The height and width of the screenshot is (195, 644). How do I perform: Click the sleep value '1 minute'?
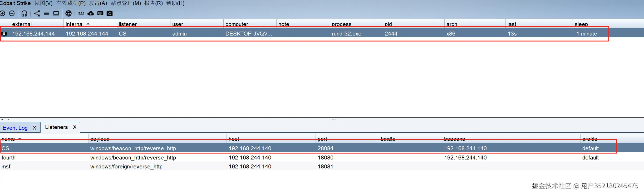click(587, 34)
